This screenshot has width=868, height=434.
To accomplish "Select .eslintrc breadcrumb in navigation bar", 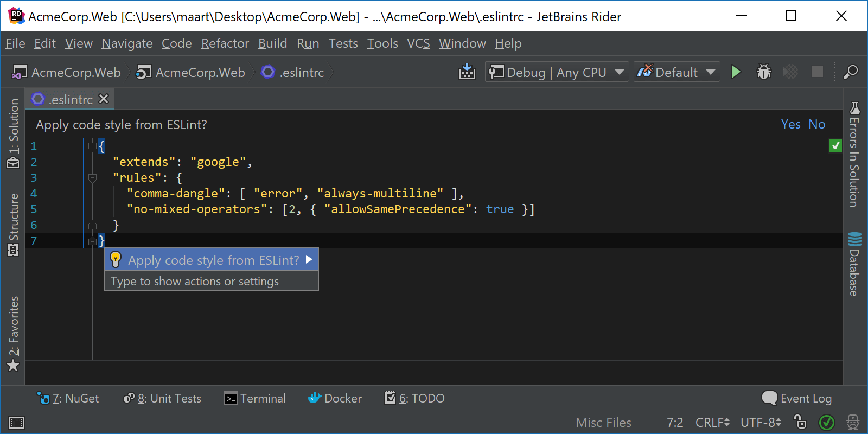I will point(293,72).
